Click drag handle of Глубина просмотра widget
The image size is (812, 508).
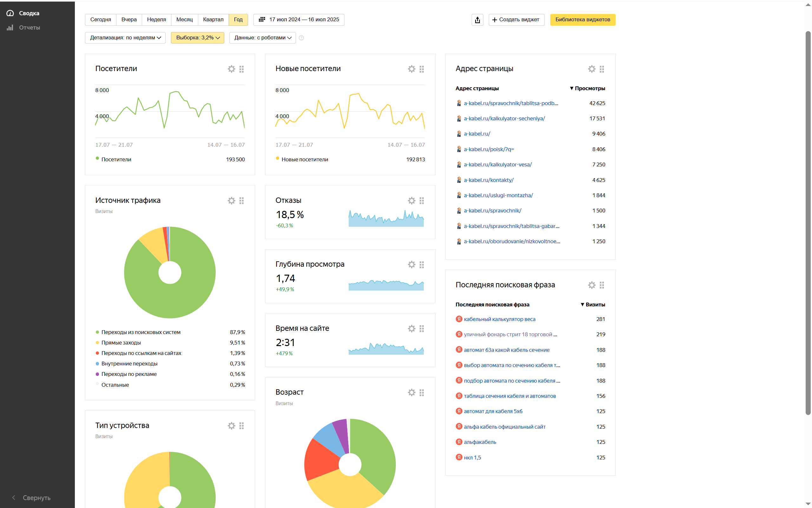click(x=422, y=264)
